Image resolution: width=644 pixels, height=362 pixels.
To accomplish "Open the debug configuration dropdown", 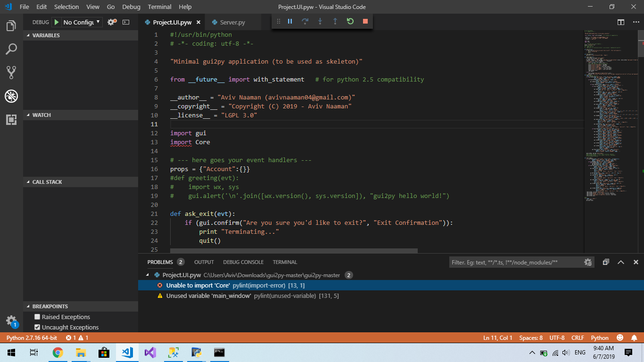I will [x=82, y=22].
